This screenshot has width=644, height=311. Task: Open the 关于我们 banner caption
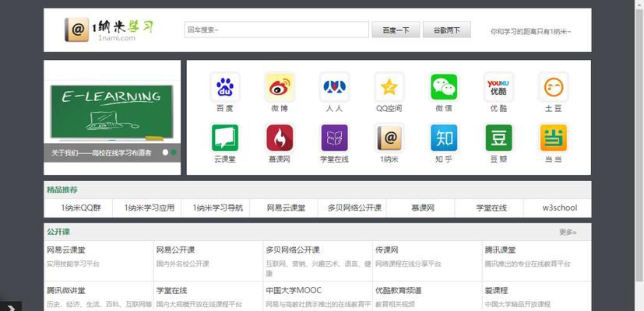pos(101,152)
